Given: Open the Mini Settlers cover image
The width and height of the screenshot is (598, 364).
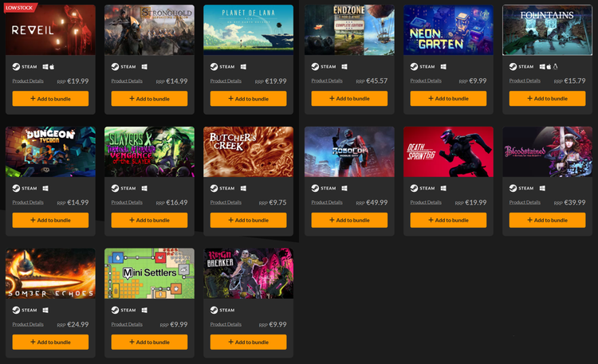Looking at the screenshot, I should pos(150,273).
